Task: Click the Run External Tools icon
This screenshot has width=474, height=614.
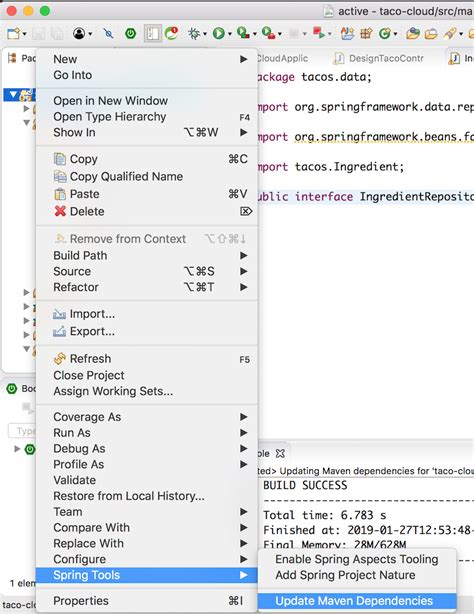Action: pos(268,33)
